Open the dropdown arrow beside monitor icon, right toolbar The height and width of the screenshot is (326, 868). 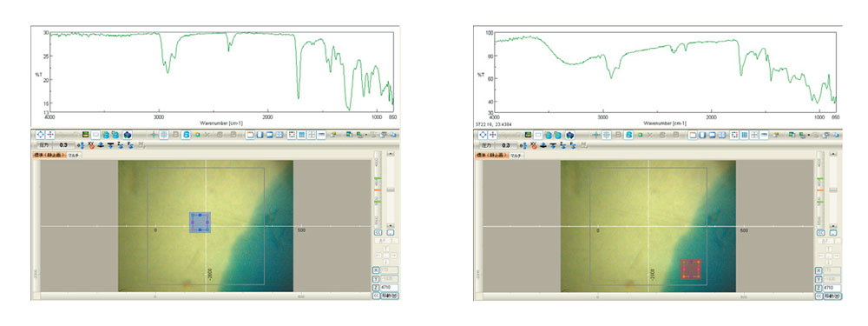[809, 136]
